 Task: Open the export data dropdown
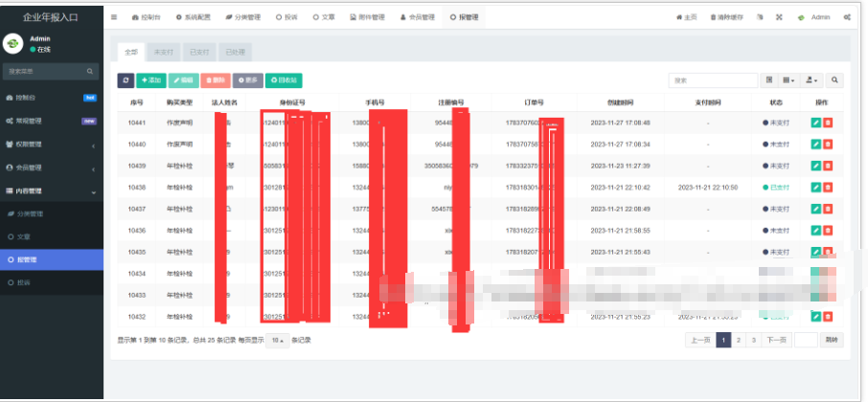click(812, 81)
